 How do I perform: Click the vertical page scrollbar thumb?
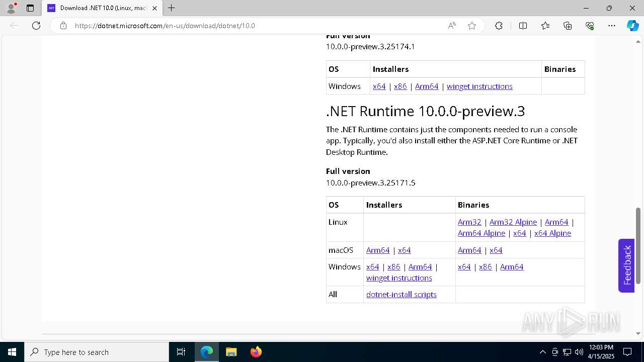tap(638, 245)
